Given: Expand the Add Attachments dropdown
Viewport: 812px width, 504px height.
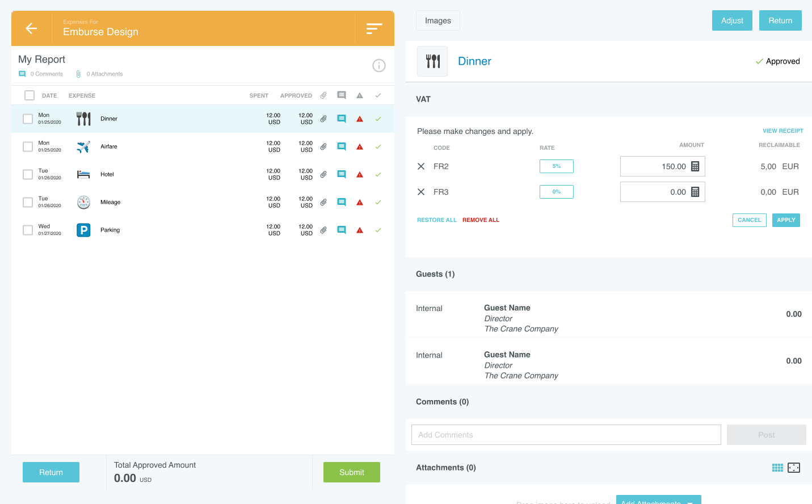Looking at the screenshot, I should [x=690, y=502].
